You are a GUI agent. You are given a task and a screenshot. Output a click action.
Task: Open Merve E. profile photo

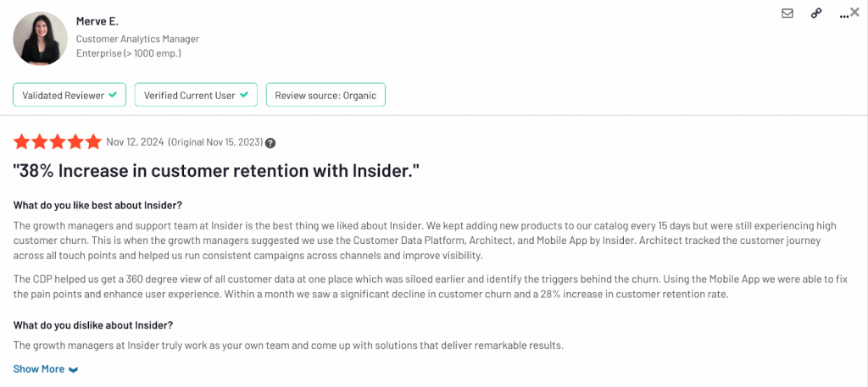pyautogui.click(x=40, y=39)
